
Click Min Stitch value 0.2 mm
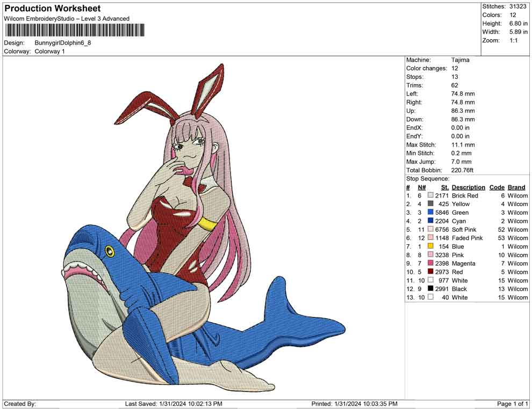pyautogui.click(x=462, y=153)
